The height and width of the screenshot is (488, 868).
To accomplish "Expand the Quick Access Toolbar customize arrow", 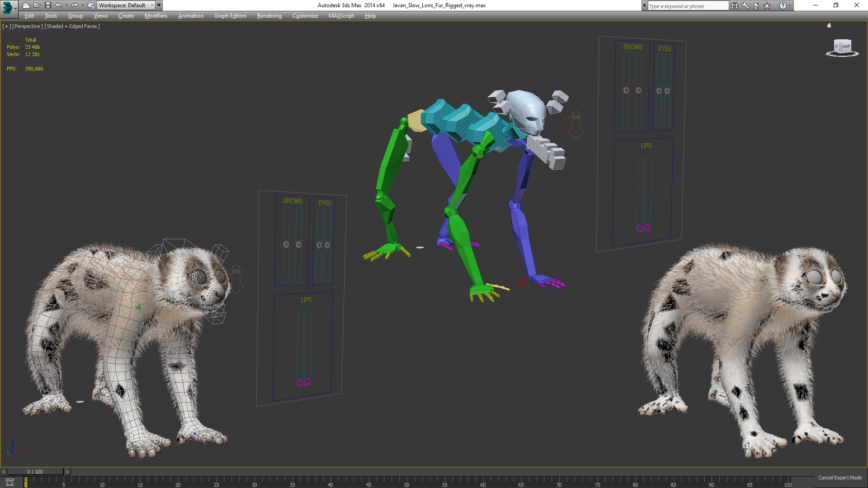I will pos(159,5).
